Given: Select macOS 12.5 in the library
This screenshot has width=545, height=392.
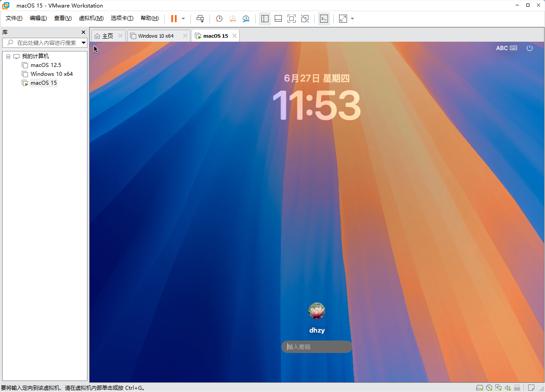Looking at the screenshot, I should (x=46, y=65).
